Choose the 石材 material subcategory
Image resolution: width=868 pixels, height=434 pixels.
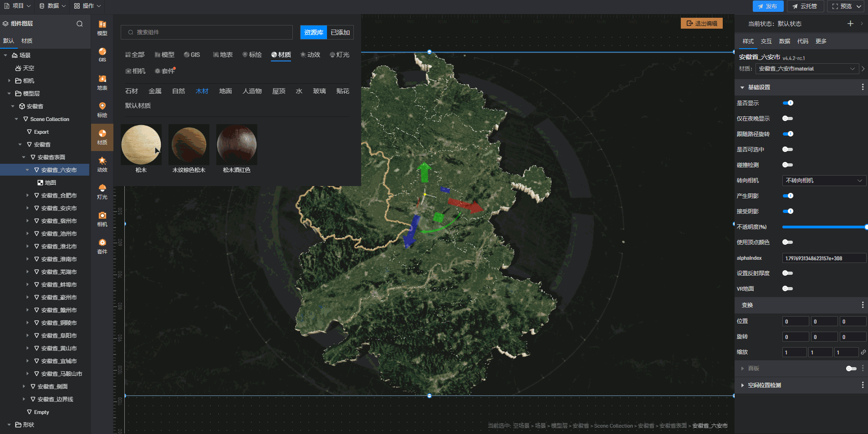131,91
